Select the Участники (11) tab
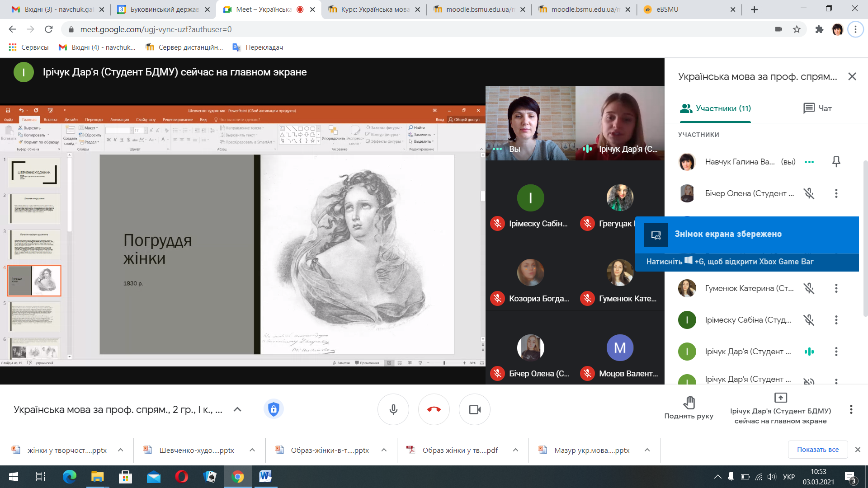Viewport: 868px width, 488px height. 715,108
